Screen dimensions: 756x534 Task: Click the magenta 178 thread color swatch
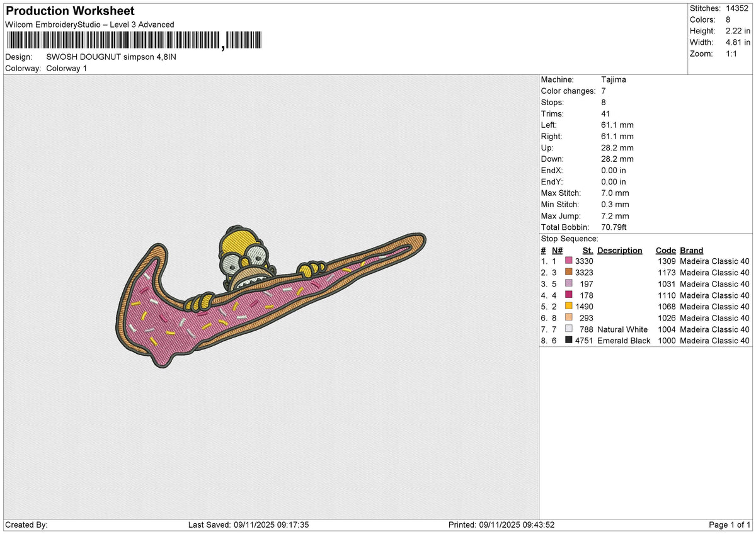point(569,295)
